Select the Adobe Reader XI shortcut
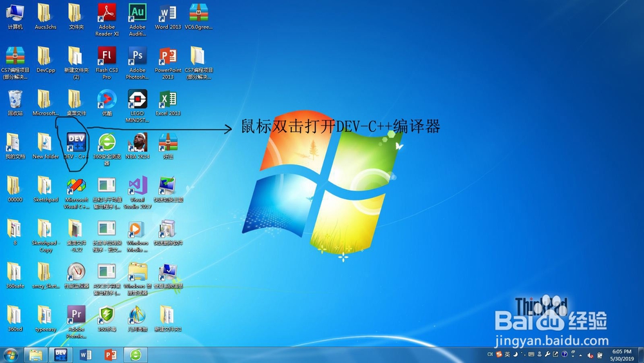The width and height of the screenshot is (644, 363). click(107, 20)
